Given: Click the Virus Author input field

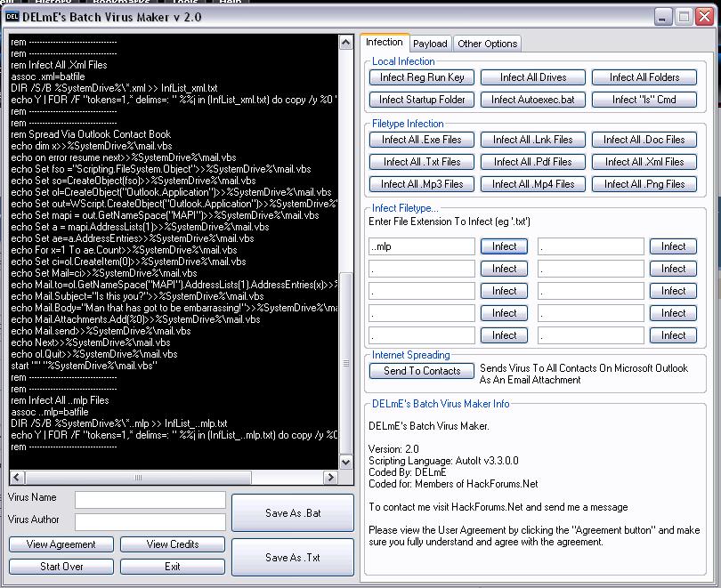Looking at the screenshot, I should point(150,522).
